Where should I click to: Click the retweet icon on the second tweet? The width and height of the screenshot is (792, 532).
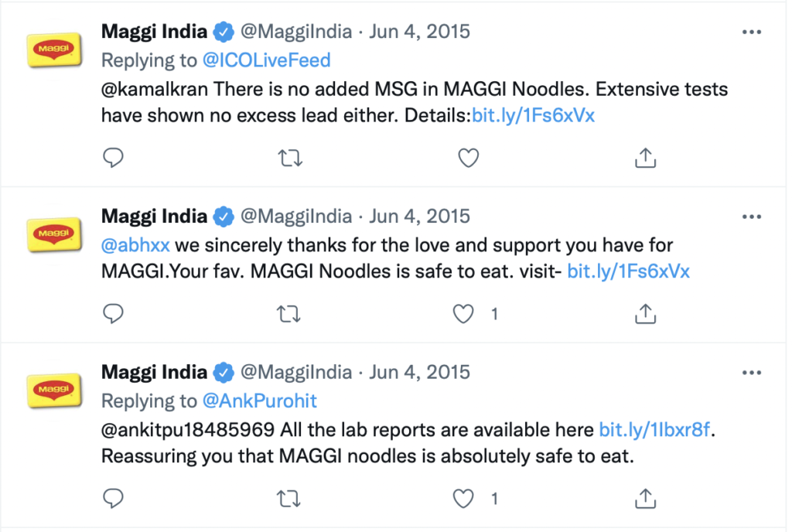point(290,313)
